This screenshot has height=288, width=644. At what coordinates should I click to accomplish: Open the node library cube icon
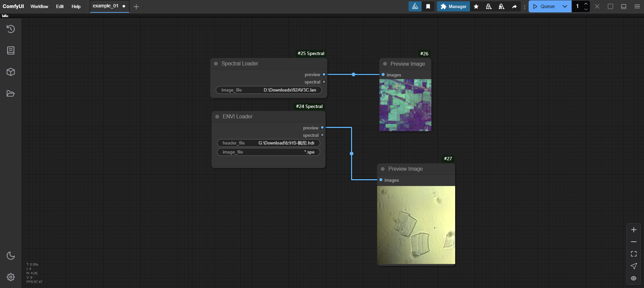coord(11,72)
